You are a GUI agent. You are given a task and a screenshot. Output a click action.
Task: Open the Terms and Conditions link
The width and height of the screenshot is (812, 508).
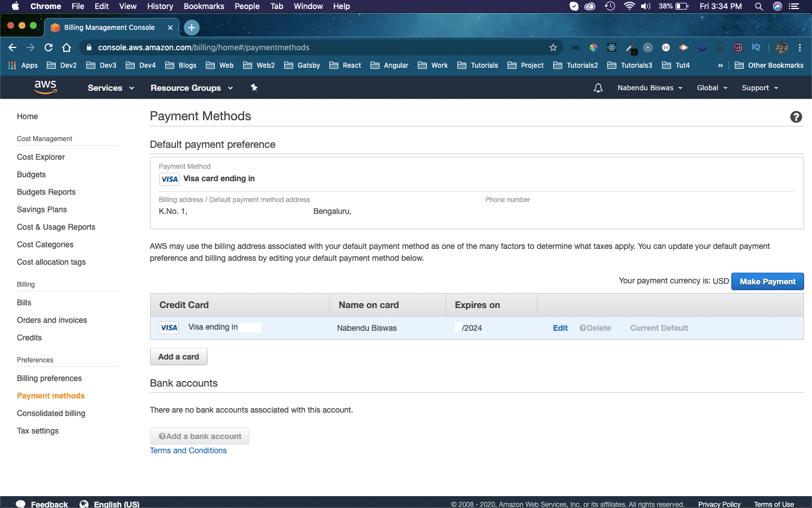[188, 450]
